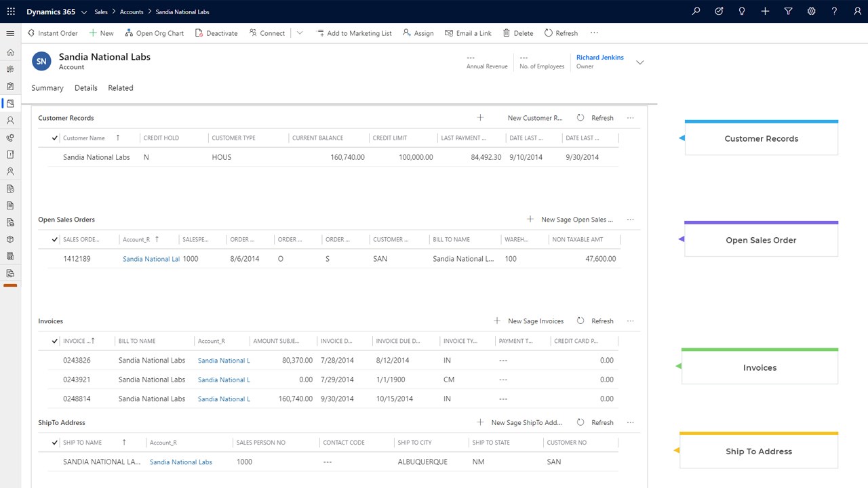Open Sandia National Labs link in ShipTo row
The height and width of the screenshot is (488, 868).
pos(181,462)
